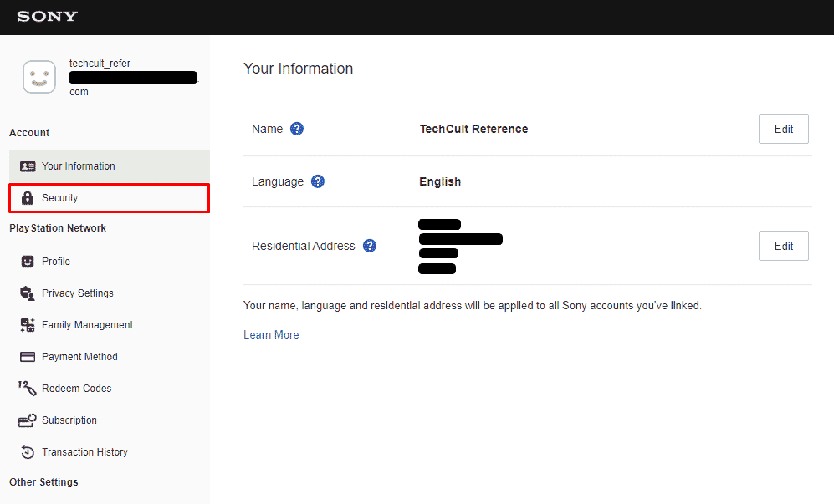This screenshot has width=834, height=504.
Task: Click the Subscription icon
Action: coord(28,420)
